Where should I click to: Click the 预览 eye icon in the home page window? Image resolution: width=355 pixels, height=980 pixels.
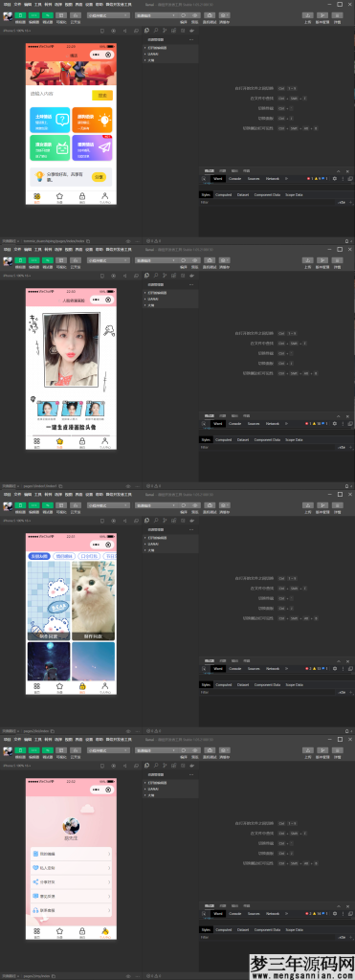195,15
